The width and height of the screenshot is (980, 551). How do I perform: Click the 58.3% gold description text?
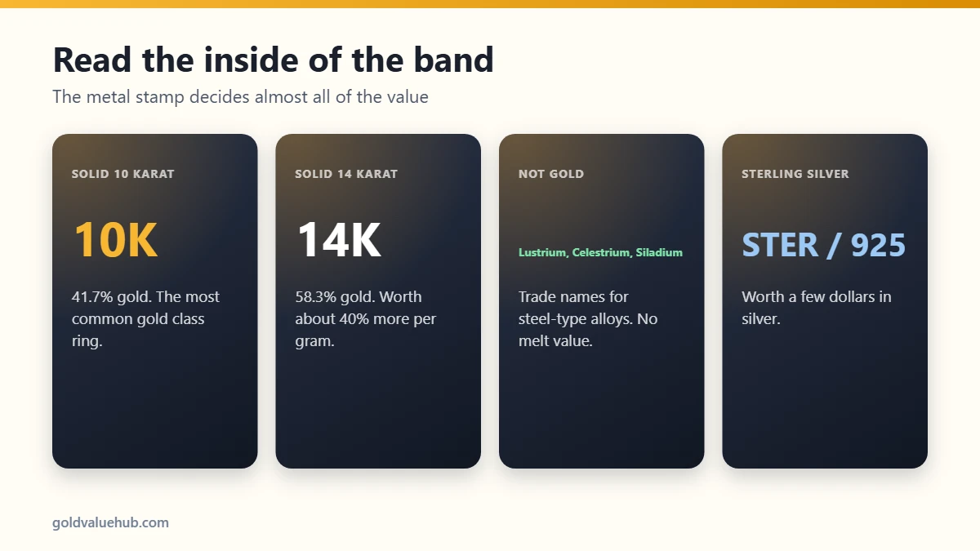366,318
